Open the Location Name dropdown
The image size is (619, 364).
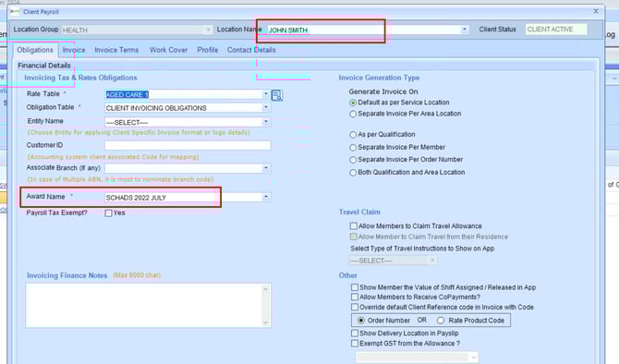click(x=464, y=30)
